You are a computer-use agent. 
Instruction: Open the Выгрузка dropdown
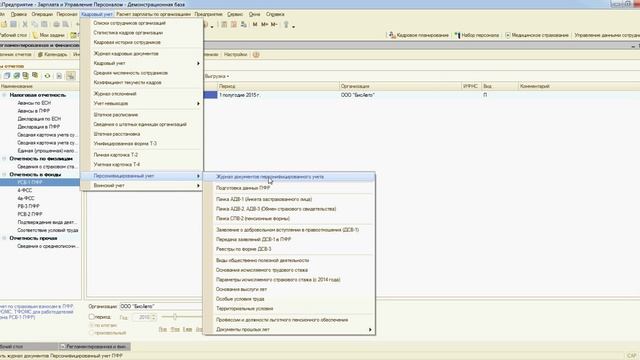(217, 76)
